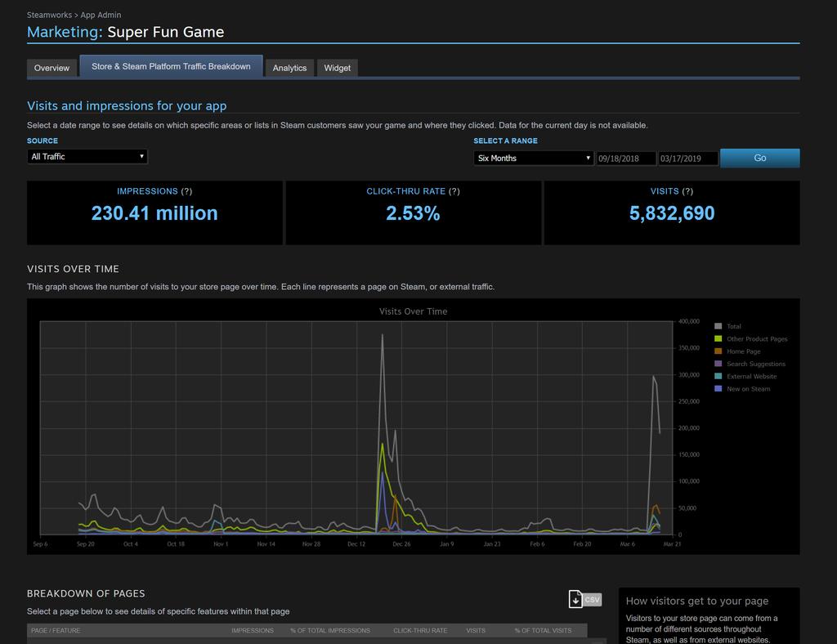This screenshot has height=644, width=837.
Task: Toggle Search Suggestions purple legend swatch
Action: (718, 364)
